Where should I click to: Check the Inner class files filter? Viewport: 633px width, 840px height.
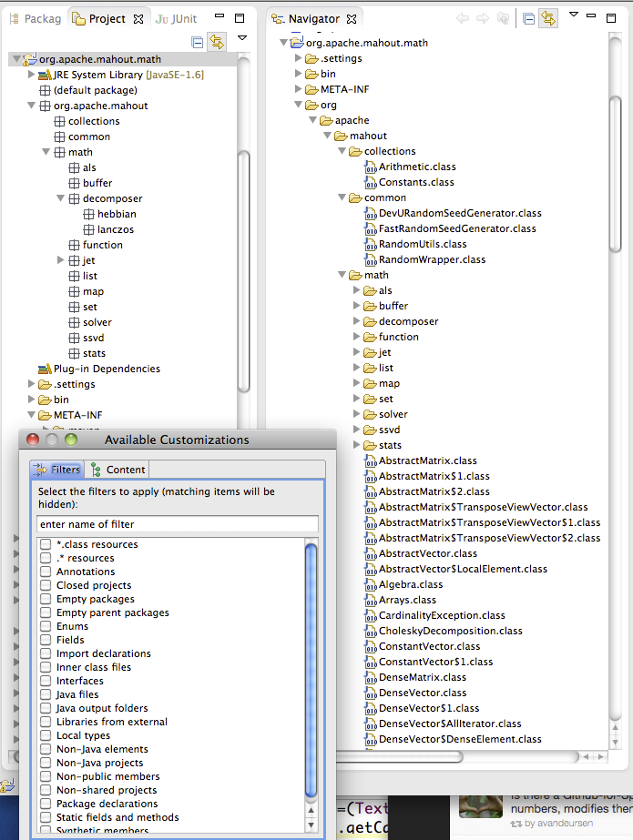(46, 667)
